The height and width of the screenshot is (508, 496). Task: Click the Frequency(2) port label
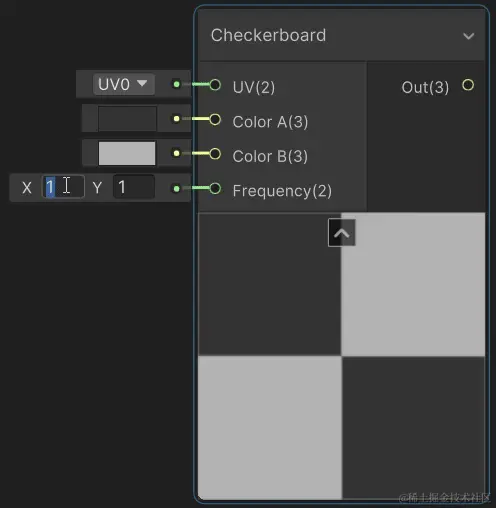click(x=282, y=191)
